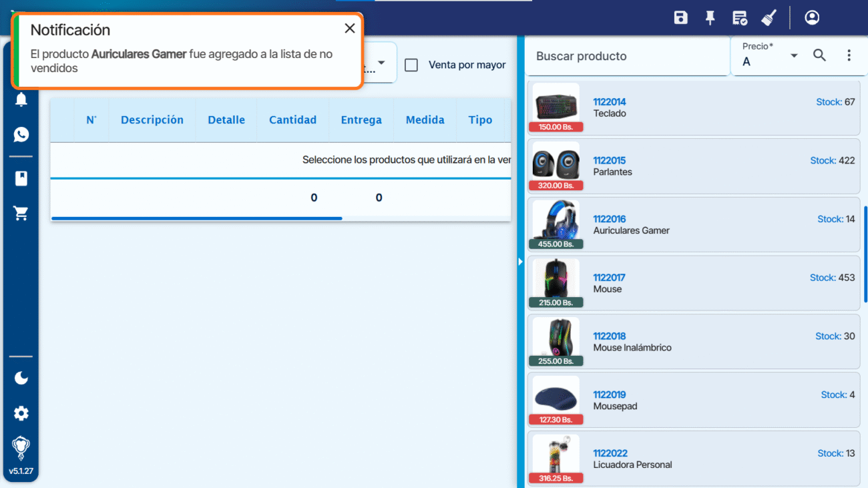Viewport: 868px width, 488px height.
Task: Sort by Descripción column header
Action: coord(152,120)
